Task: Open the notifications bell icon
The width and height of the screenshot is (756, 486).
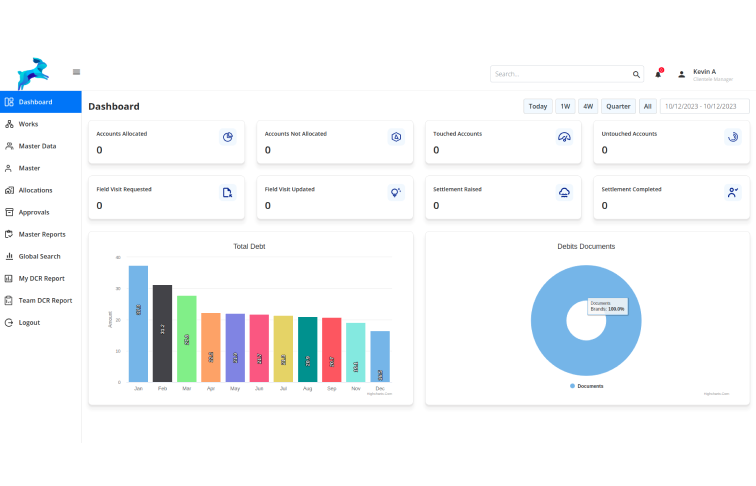Action: (x=658, y=74)
